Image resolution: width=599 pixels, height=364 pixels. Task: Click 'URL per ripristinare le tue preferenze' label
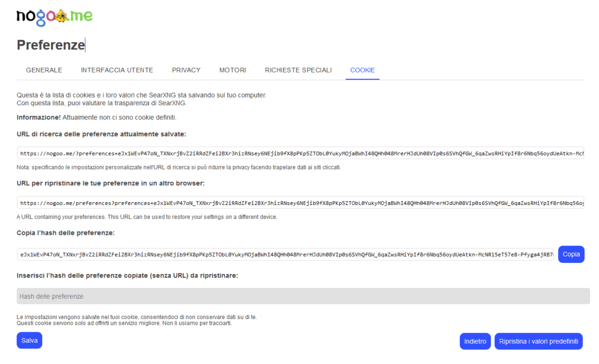(x=111, y=183)
